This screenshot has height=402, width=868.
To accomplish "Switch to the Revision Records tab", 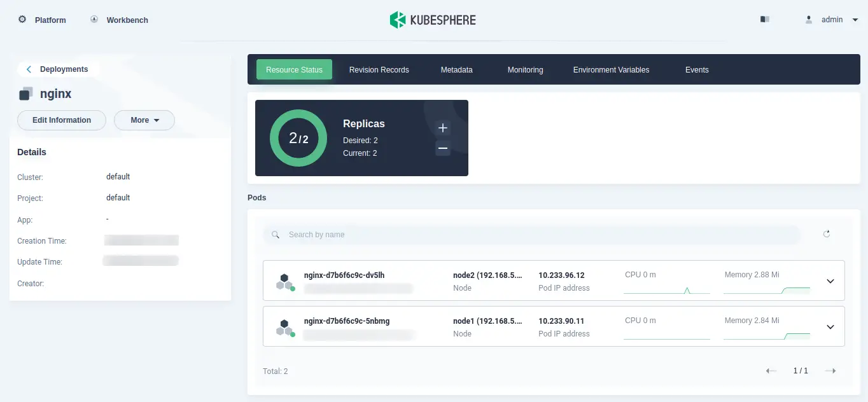I will coord(379,70).
